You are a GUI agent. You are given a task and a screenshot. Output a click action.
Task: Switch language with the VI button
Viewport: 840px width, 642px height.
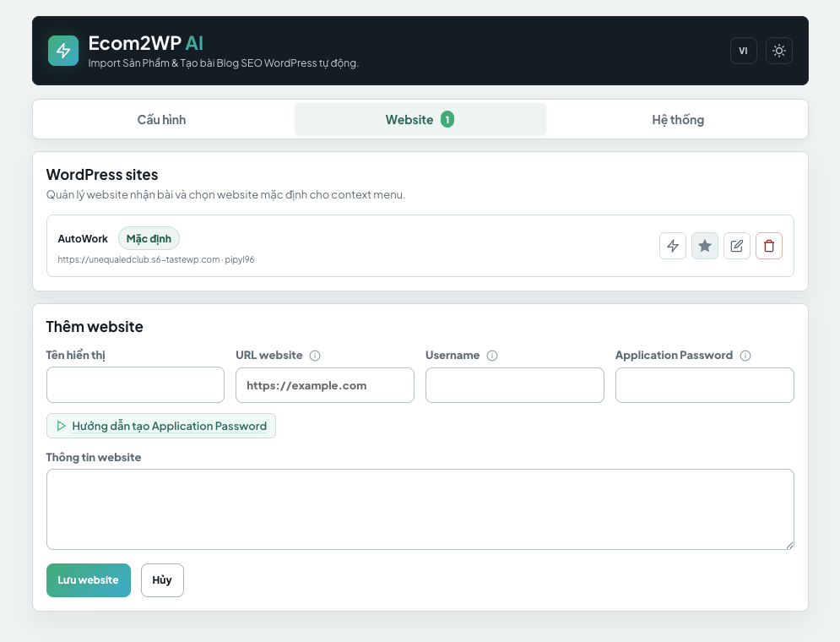coord(743,51)
